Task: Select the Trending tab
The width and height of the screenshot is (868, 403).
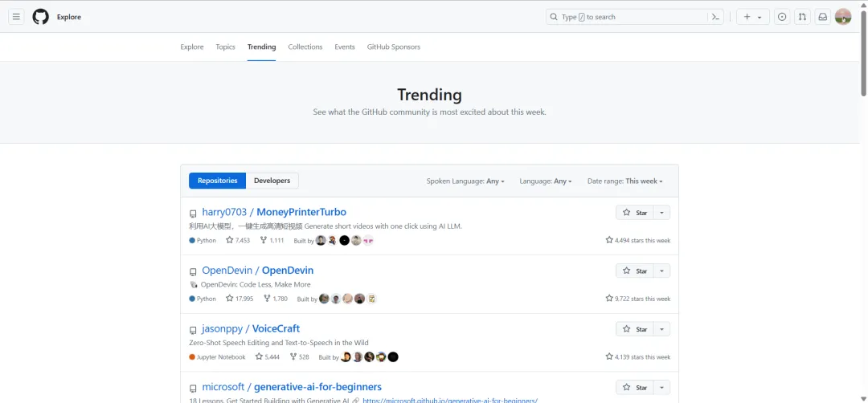Action: click(x=262, y=47)
